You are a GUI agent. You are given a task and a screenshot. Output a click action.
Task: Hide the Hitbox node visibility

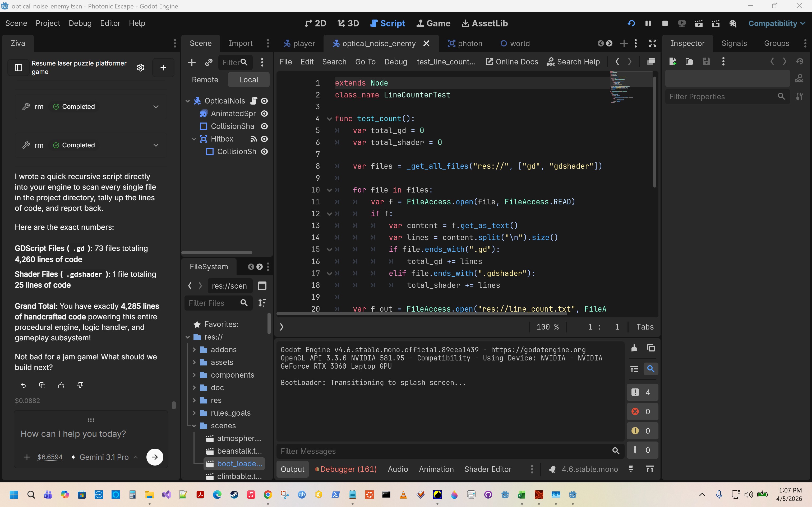(264, 139)
